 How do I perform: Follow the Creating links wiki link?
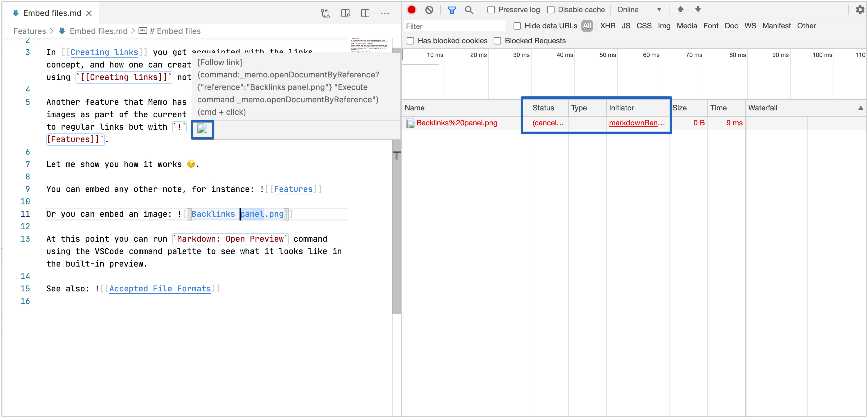tap(104, 52)
